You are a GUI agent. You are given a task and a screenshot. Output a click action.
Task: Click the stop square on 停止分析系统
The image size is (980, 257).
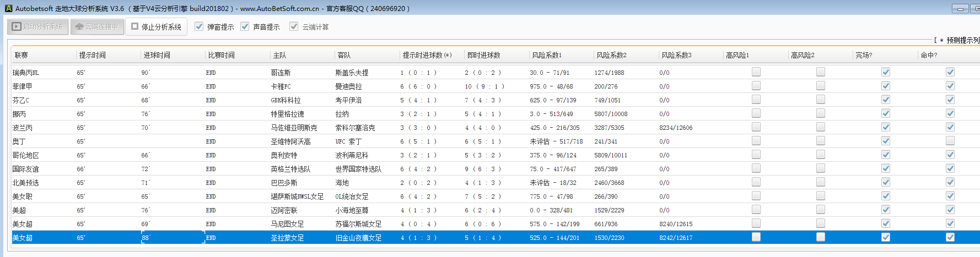point(134,26)
